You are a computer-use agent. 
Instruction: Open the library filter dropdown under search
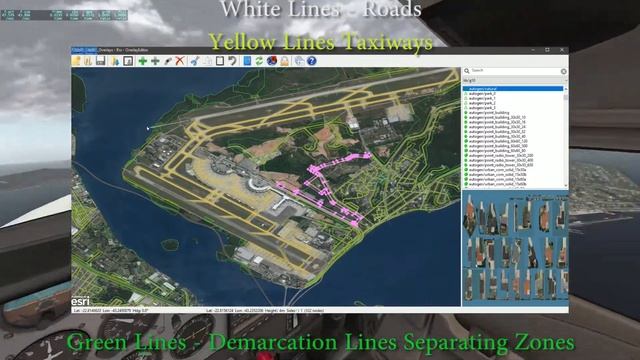pyautogui.click(x=515, y=80)
